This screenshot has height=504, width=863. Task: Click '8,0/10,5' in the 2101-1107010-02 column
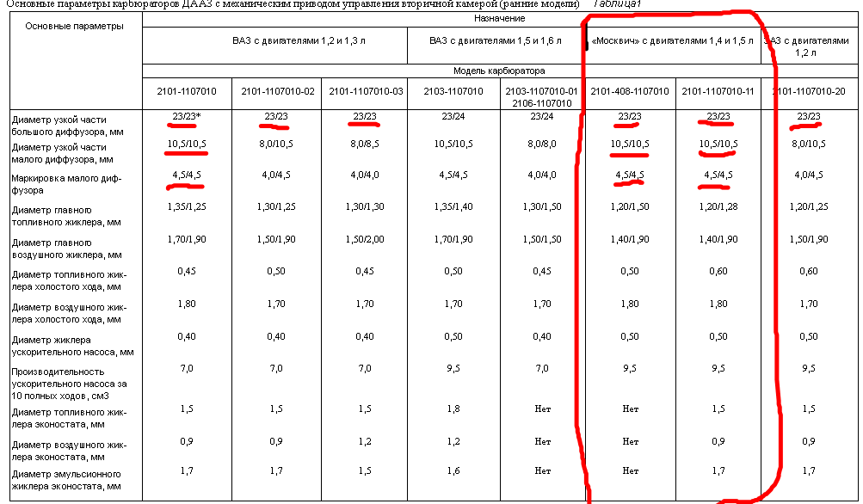click(x=275, y=144)
